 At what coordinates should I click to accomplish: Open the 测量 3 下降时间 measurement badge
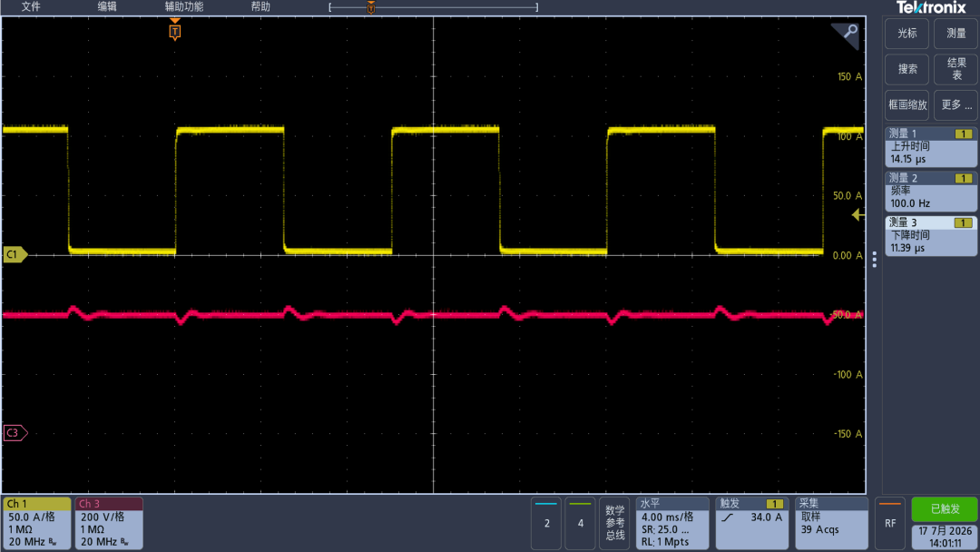931,236
